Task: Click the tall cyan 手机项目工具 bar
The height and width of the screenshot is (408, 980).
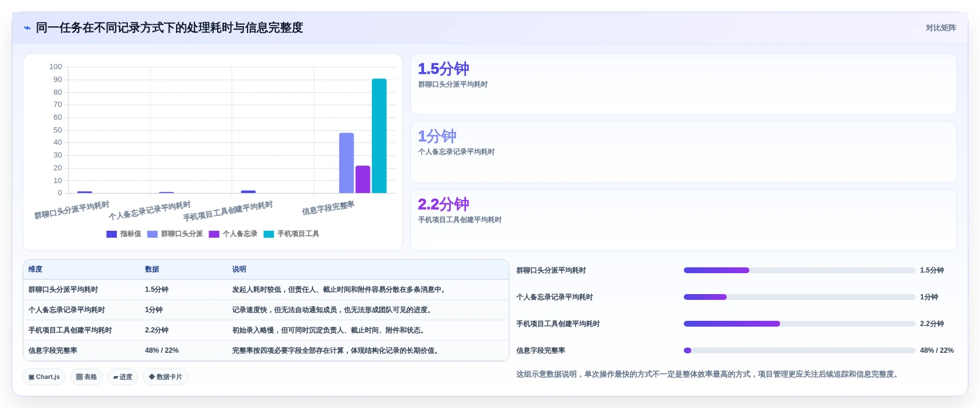Action: point(379,136)
